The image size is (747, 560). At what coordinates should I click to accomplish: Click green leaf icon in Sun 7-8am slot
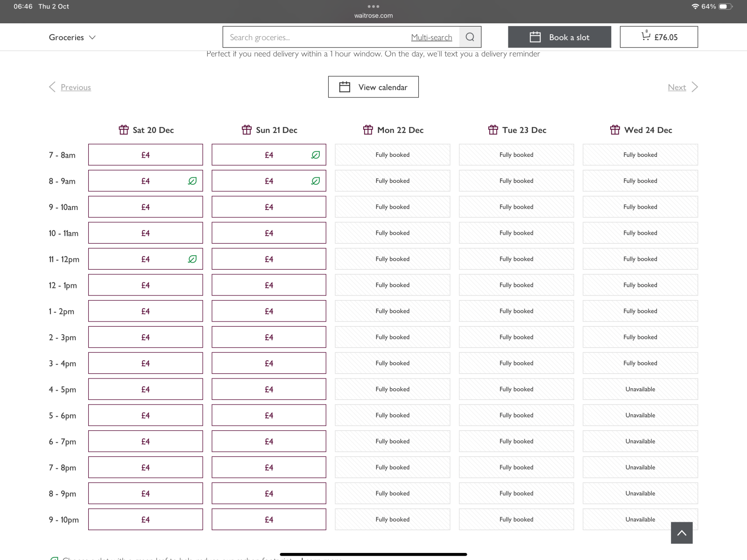click(316, 155)
